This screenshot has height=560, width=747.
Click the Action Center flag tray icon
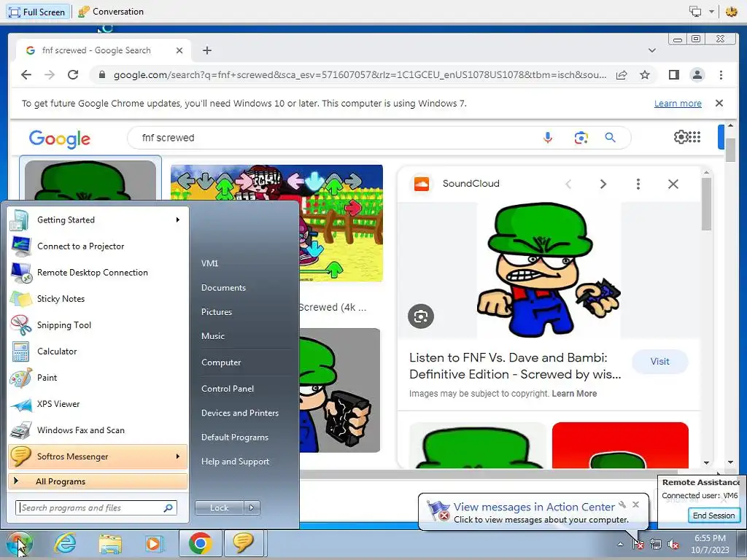(638, 544)
